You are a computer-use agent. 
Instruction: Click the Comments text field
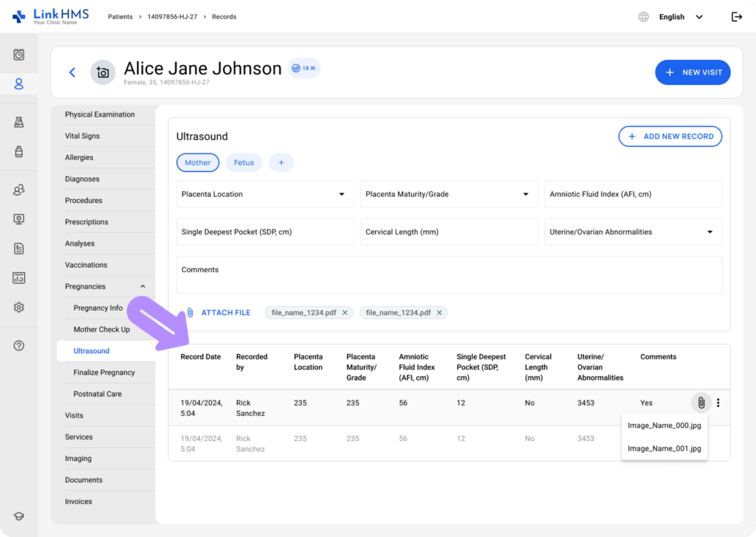tap(449, 275)
